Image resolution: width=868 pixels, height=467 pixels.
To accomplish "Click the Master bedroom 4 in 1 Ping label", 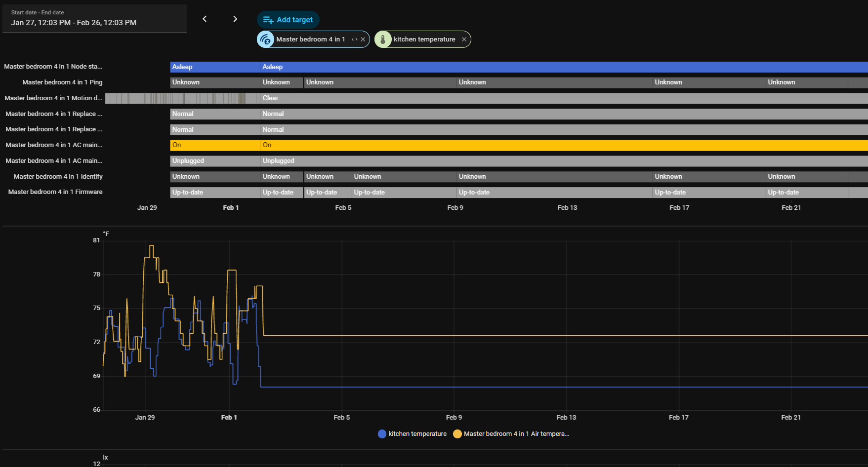I will click(62, 82).
